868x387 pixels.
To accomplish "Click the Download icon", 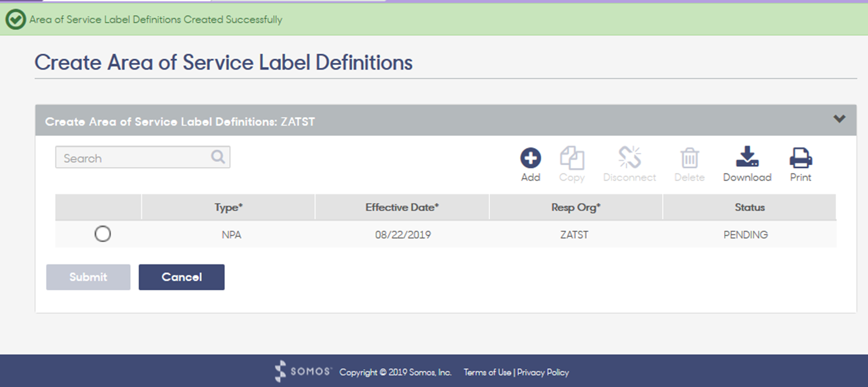I will point(747,157).
